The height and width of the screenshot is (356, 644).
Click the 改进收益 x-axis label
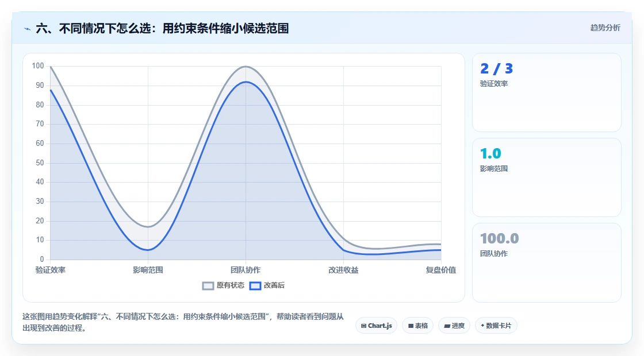pyautogui.click(x=343, y=270)
